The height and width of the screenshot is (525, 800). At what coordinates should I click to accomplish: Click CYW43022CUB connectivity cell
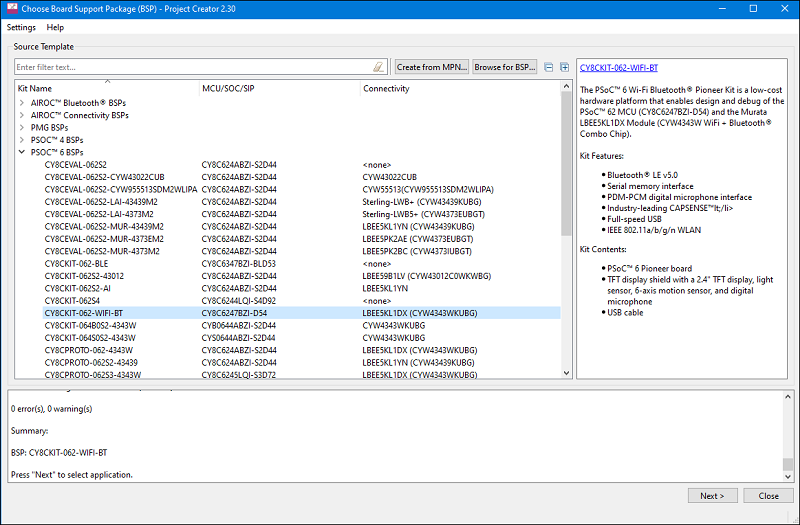tap(389, 177)
